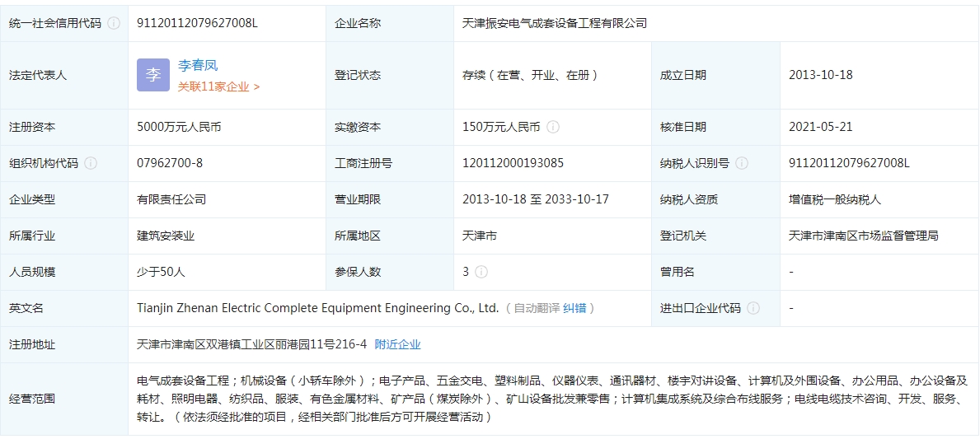Click 纠错 to correct English name

tap(574, 308)
